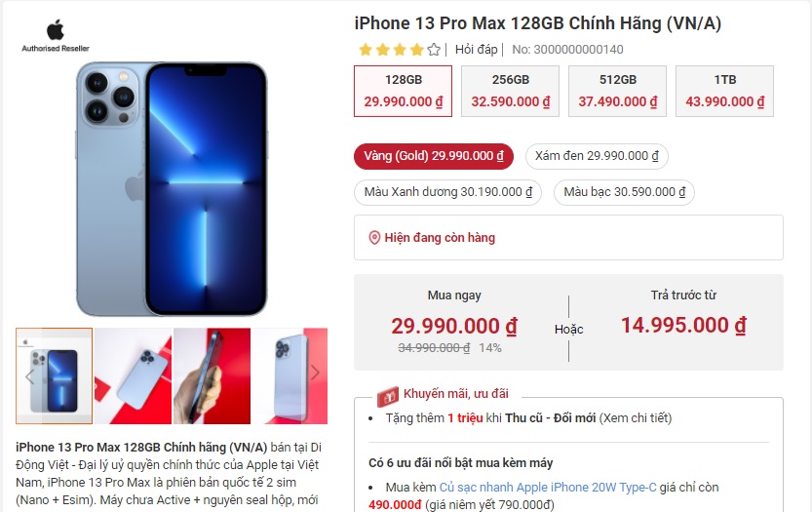The height and width of the screenshot is (512, 812).
Task: Choose the 512GB storage variant
Action: tap(617, 92)
